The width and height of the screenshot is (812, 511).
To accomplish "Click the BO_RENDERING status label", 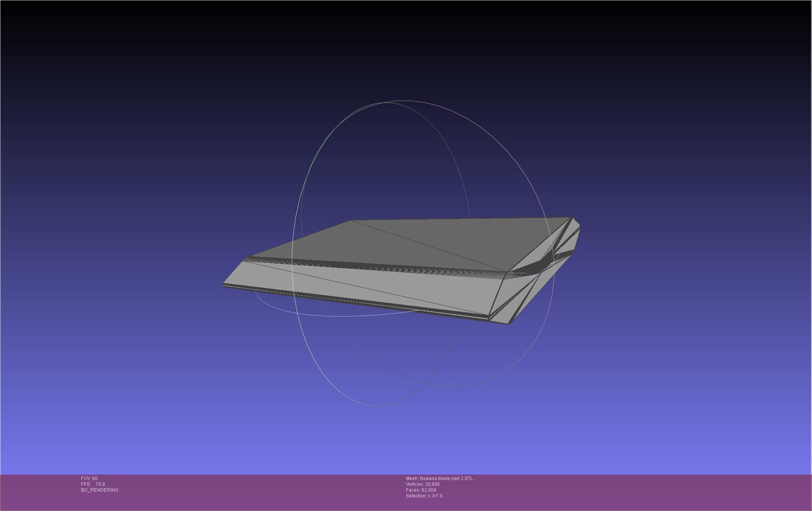I will 100,490.
